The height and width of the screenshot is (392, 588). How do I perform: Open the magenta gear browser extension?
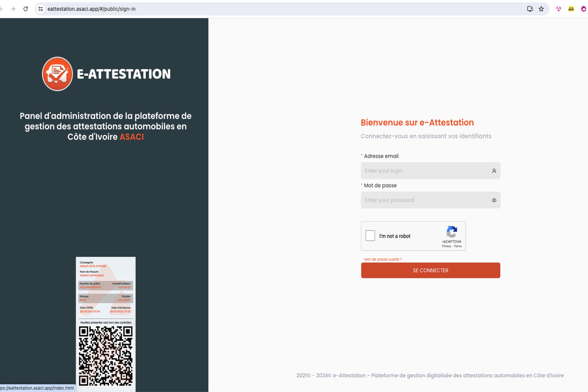[x=584, y=9]
